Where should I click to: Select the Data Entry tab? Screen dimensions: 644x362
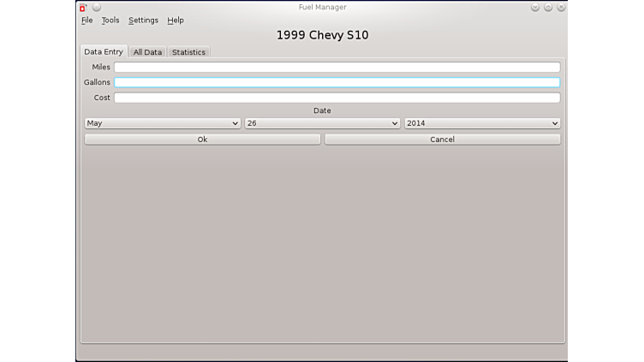pos(104,52)
